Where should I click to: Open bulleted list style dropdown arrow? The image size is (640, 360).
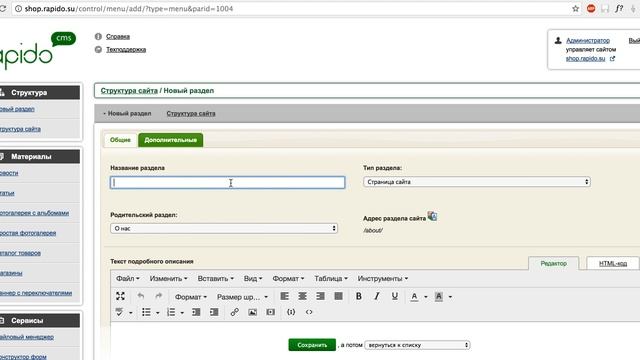tap(158, 313)
